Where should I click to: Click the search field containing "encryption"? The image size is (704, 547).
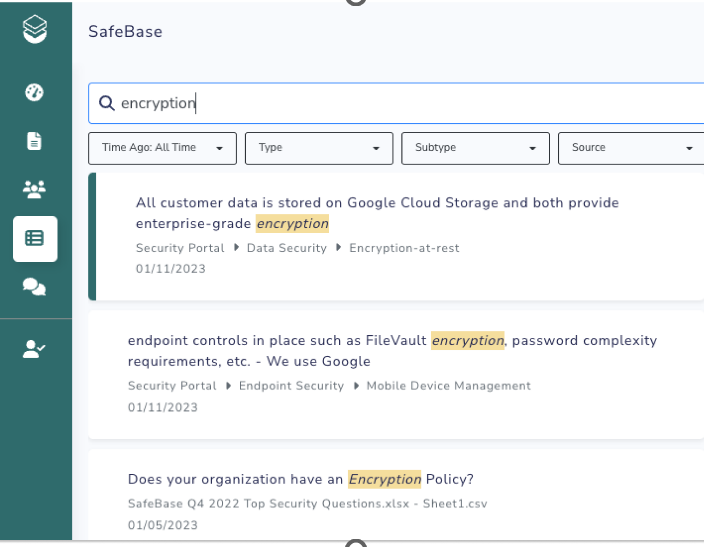(400, 103)
